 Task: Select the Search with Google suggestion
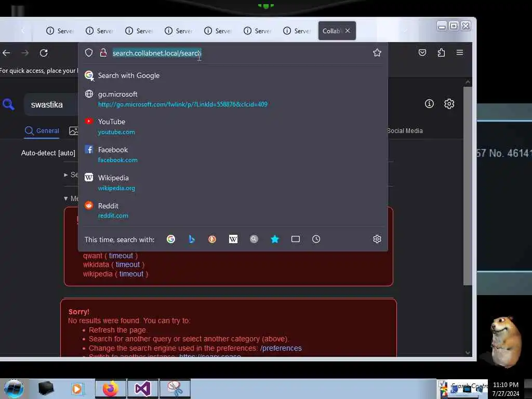click(x=233, y=75)
